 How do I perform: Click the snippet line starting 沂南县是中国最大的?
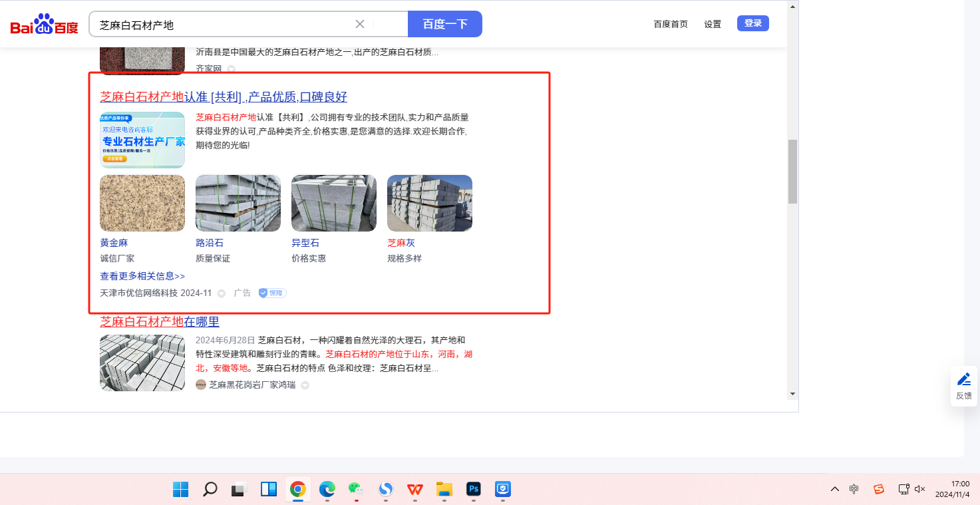tap(317, 52)
